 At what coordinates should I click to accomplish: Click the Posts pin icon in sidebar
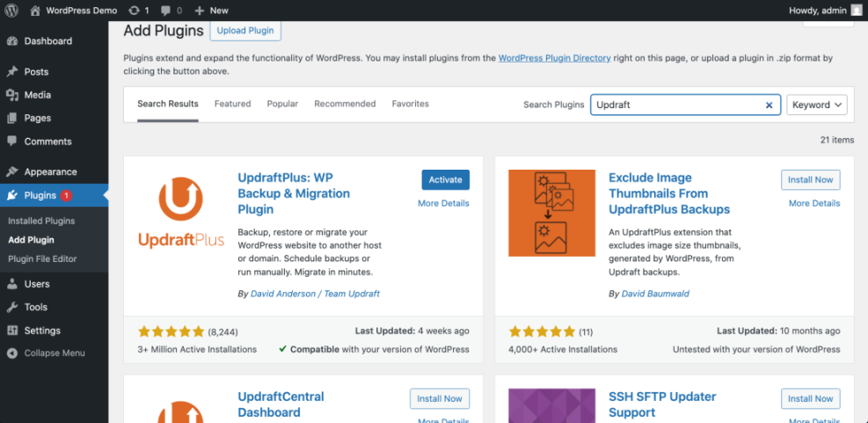click(x=12, y=72)
